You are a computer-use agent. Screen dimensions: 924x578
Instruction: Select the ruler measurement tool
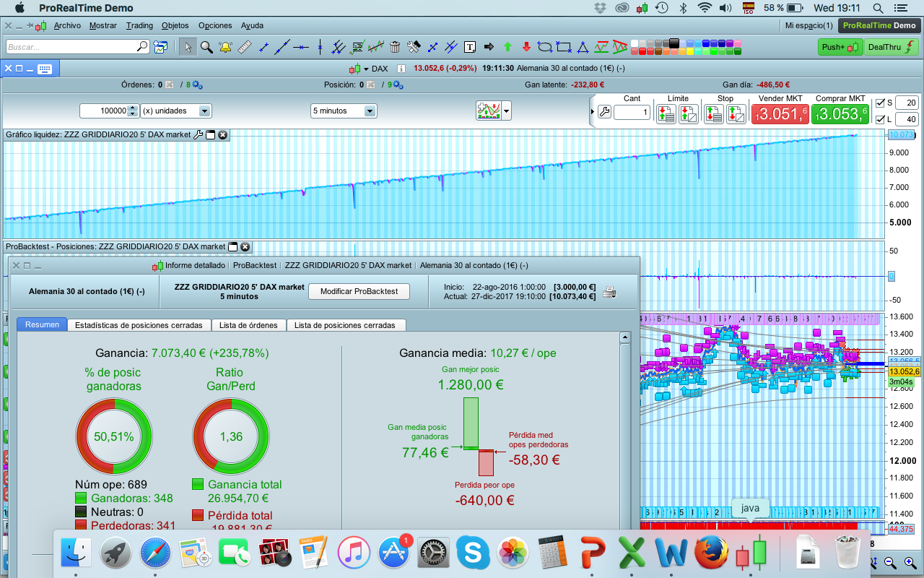point(244,47)
